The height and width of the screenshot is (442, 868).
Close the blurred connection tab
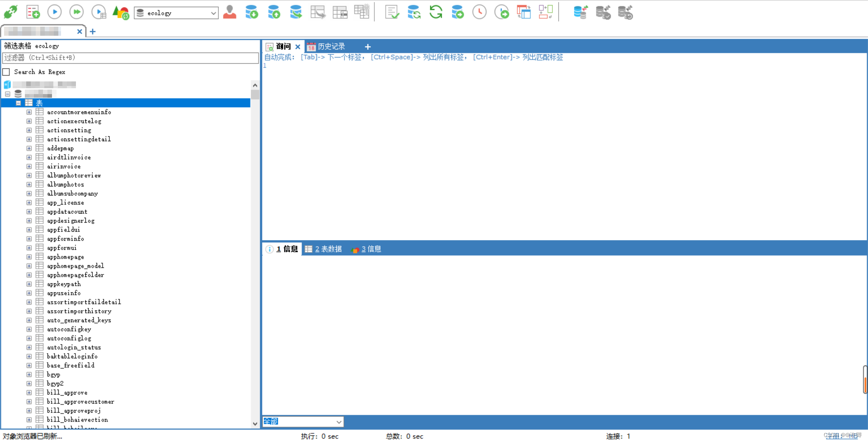click(80, 32)
